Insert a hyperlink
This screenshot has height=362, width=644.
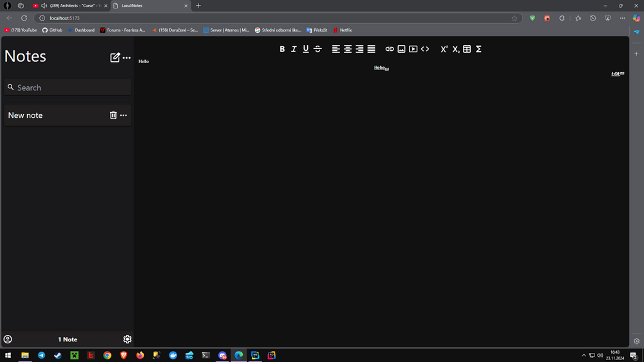(390, 49)
